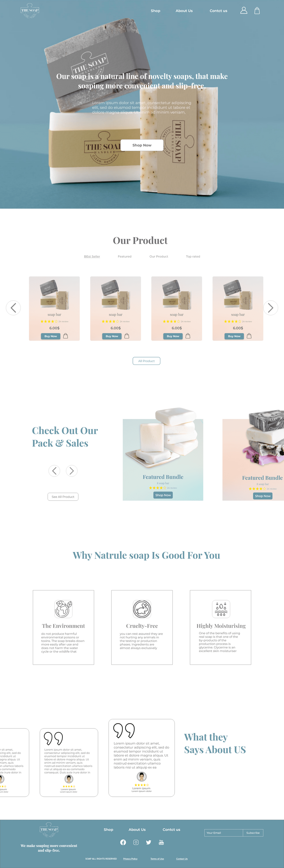This screenshot has width=284, height=868.
Task: Click the All Product button
Action: coord(146,361)
